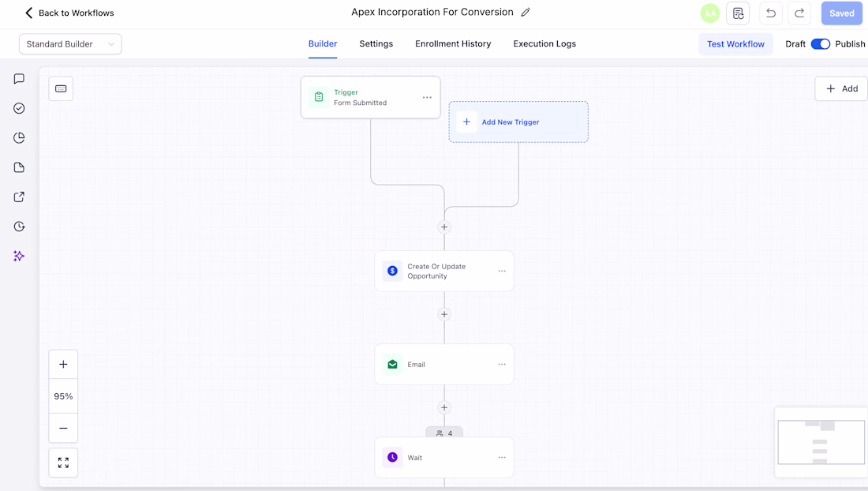
Task: Click the undo arrow icon
Action: point(771,13)
